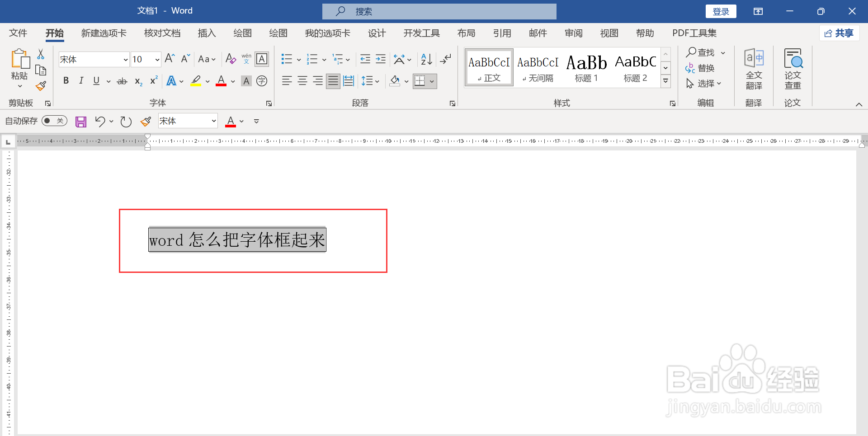868x436 pixels.
Task: Click the Share button
Action: pos(839,33)
